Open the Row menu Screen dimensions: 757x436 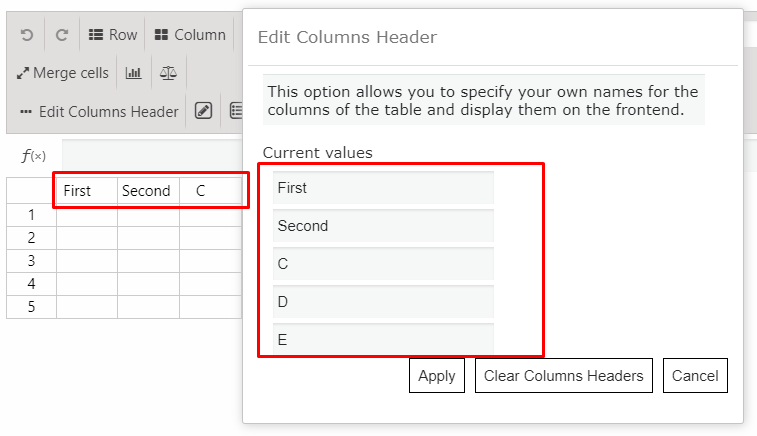[x=113, y=35]
